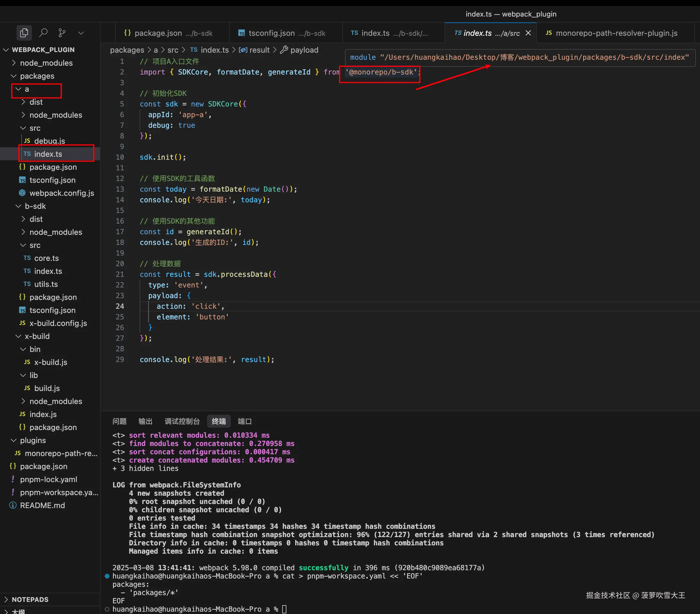Open pnpm-lock.yaml from explorer
The height and width of the screenshot is (614, 700).
[x=48, y=479]
